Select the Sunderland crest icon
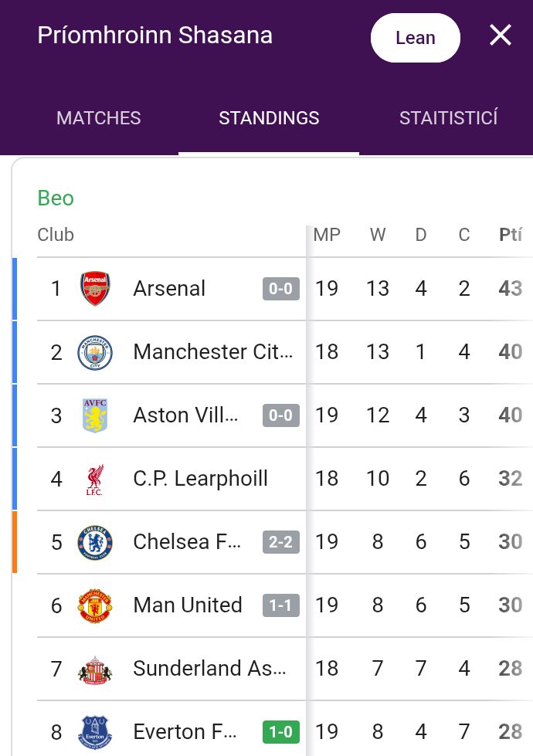This screenshot has width=533, height=756. coord(95,669)
